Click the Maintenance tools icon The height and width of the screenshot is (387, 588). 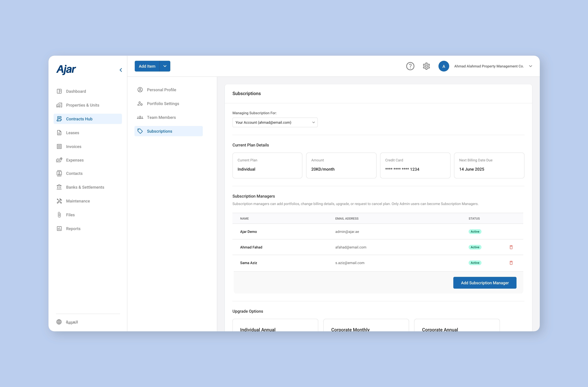coord(59,201)
